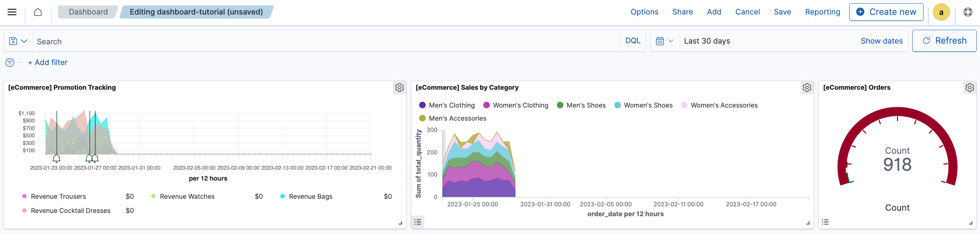Open the change all filters menu
The image size is (980, 234).
coord(10,62)
